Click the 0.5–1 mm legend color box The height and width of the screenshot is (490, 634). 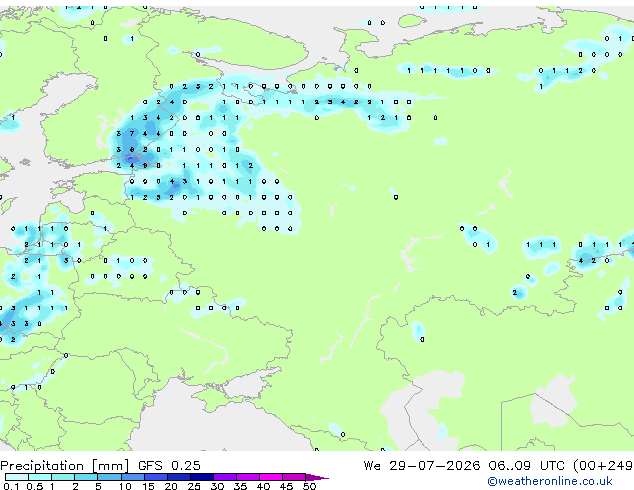point(40,477)
